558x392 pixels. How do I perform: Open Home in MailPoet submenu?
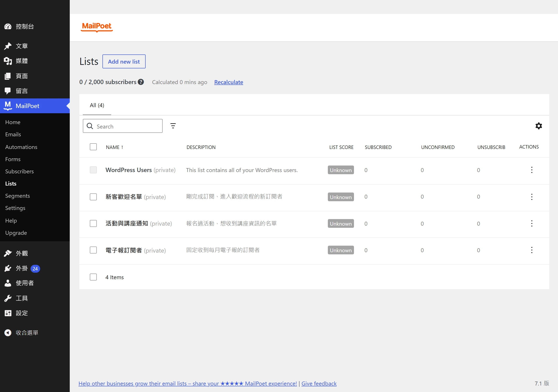(x=13, y=122)
